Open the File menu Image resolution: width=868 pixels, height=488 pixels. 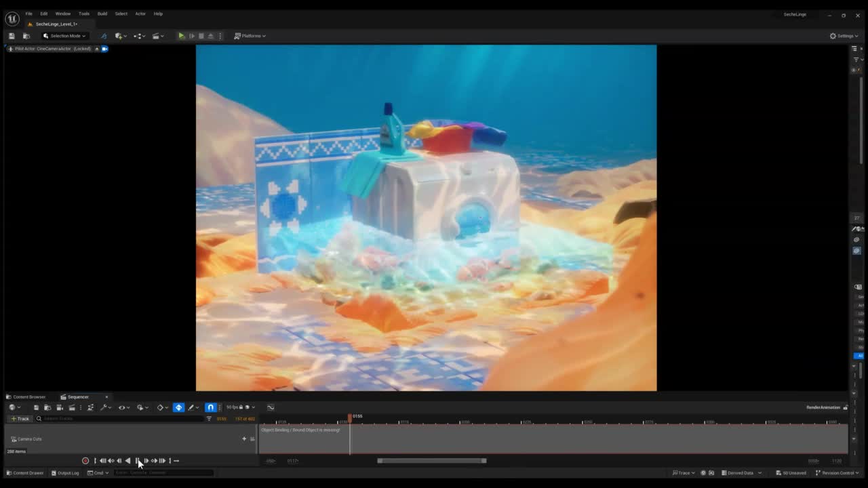pos(28,14)
